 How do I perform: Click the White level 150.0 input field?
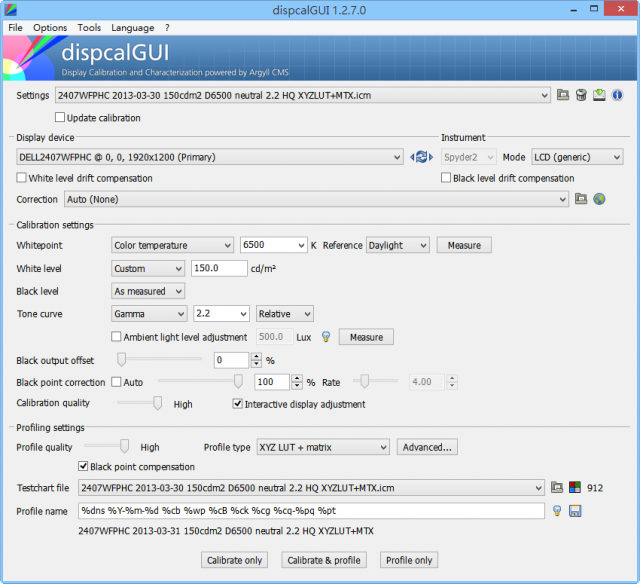[219, 268]
